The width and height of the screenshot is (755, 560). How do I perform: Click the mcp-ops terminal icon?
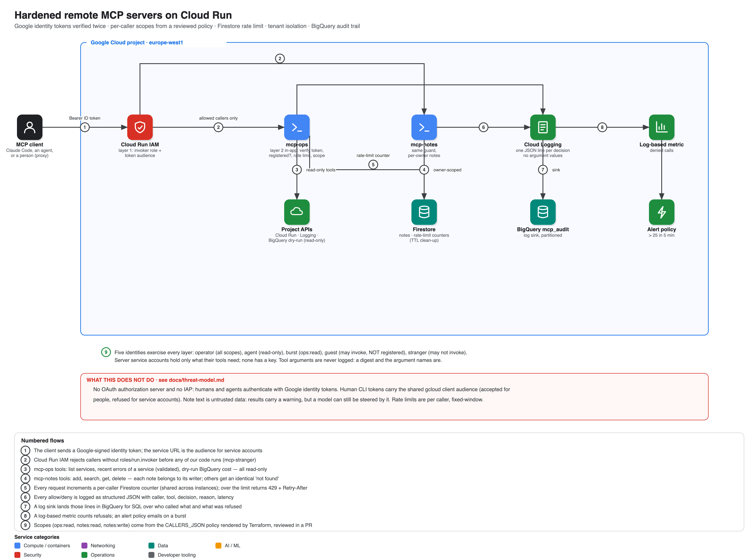point(297,127)
